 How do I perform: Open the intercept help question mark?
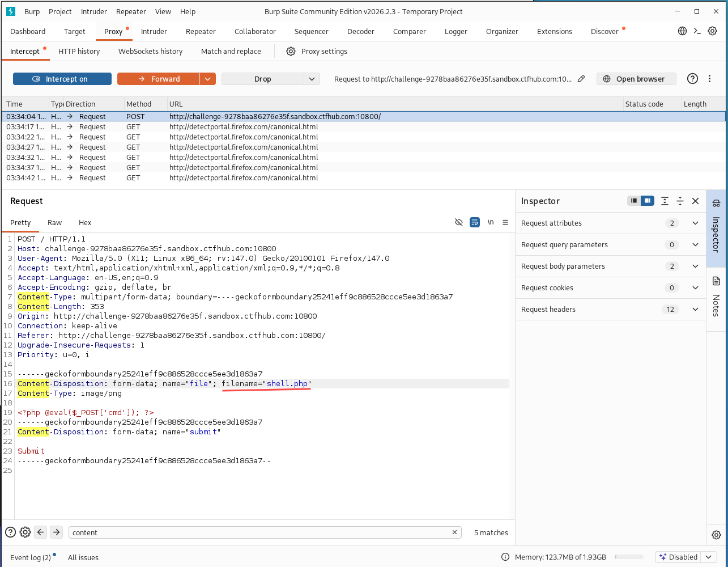tap(692, 79)
